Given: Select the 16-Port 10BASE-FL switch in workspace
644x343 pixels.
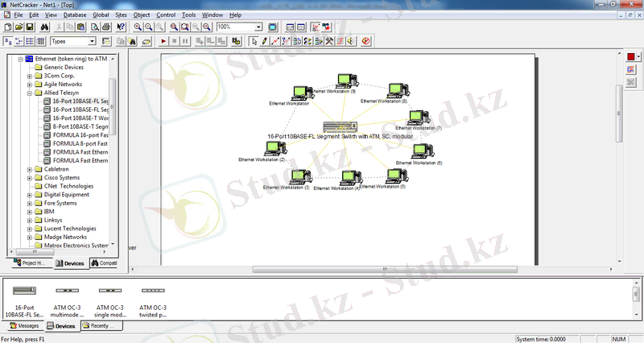Looking at the screenshot, I should [340, 126].
